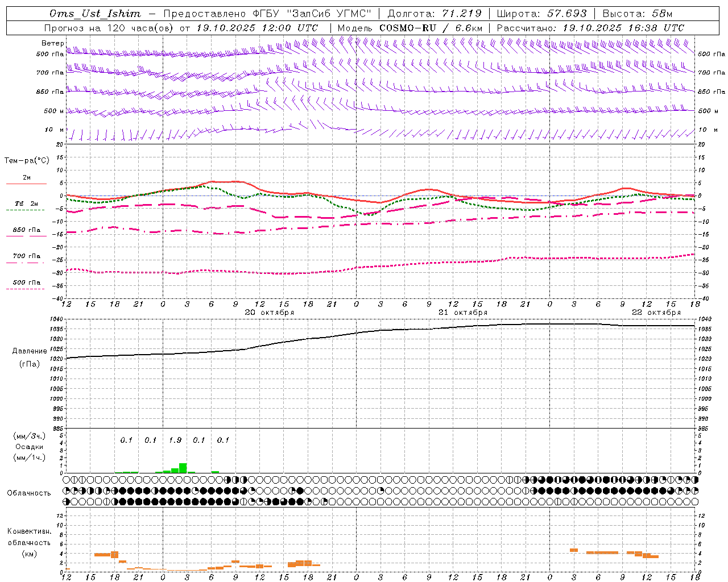Click the red solid line sample under 2м legend
This screenshot has height=582, width=728.
coord(27,184)
